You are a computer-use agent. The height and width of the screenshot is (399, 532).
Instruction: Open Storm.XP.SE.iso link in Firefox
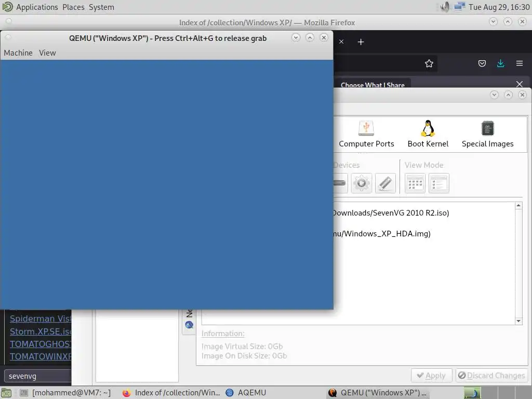tap(41, 331)
